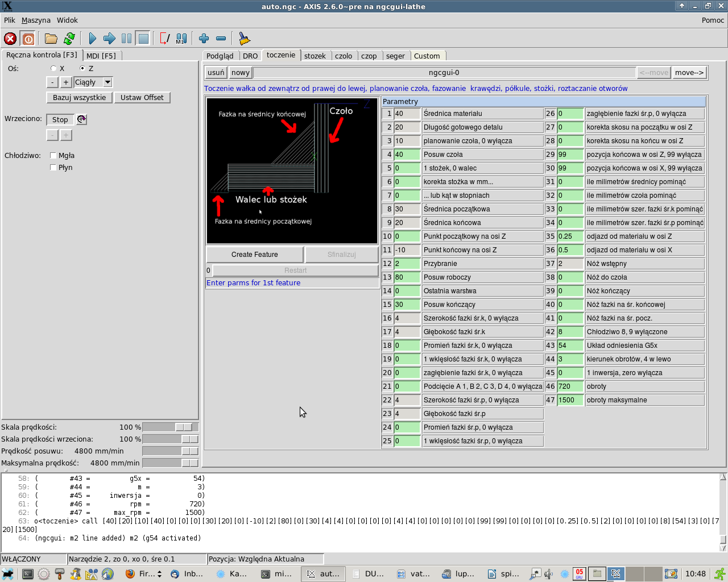The image size is (728, 582).
Task: Toggle block delete skip lines
Action: pos(164,39)
